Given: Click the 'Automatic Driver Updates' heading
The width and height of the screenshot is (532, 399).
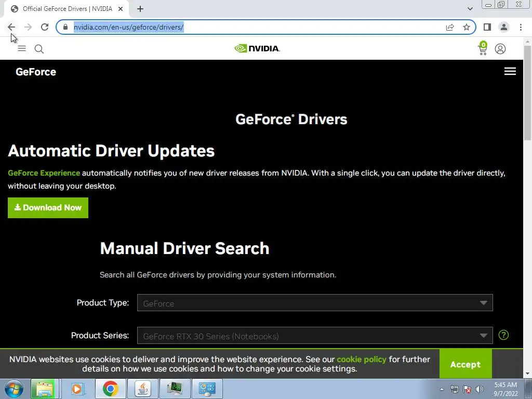Looking at the screenshot, I should (x=111, y=151).
